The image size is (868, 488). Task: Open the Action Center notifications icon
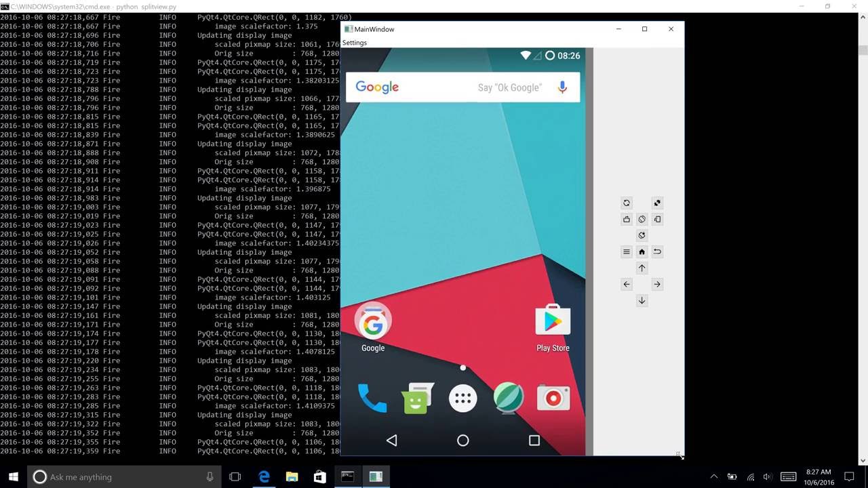(849, 477)
